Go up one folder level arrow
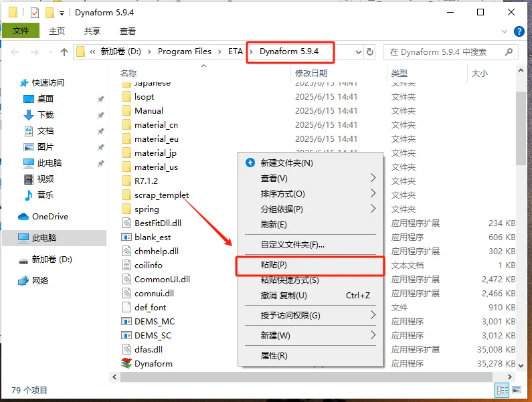This screenshot has height=402, width=532. [64, 52]
